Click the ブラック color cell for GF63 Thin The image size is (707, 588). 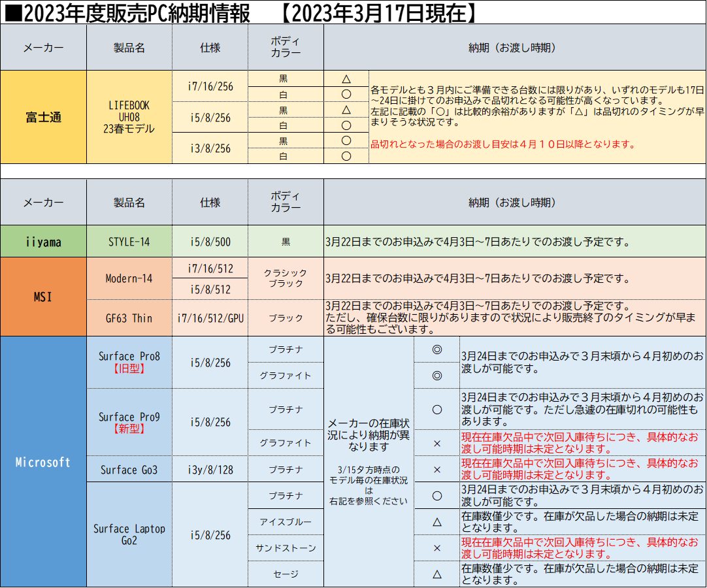coord(286,318)
